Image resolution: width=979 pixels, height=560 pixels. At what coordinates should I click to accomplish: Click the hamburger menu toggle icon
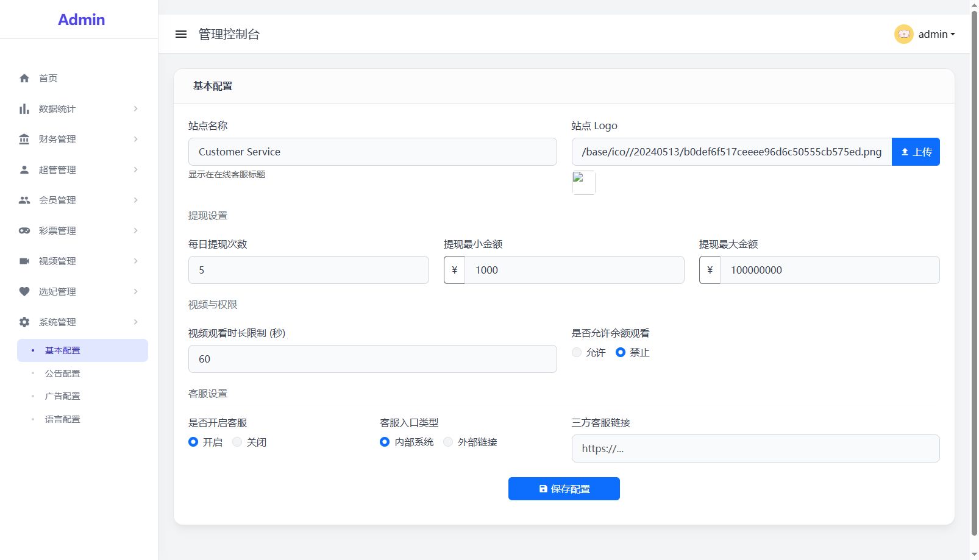[181, 34]
